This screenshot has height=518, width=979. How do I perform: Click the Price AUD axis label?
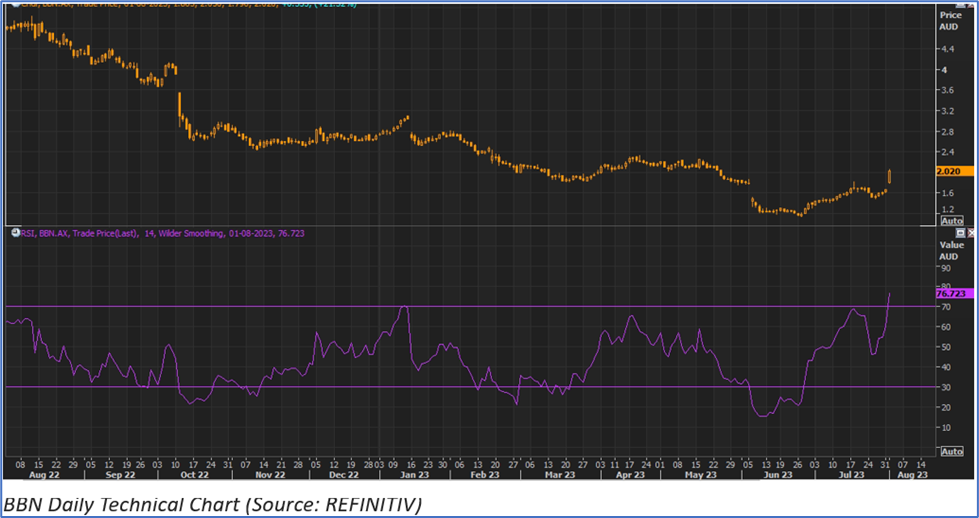coord(949,21)
